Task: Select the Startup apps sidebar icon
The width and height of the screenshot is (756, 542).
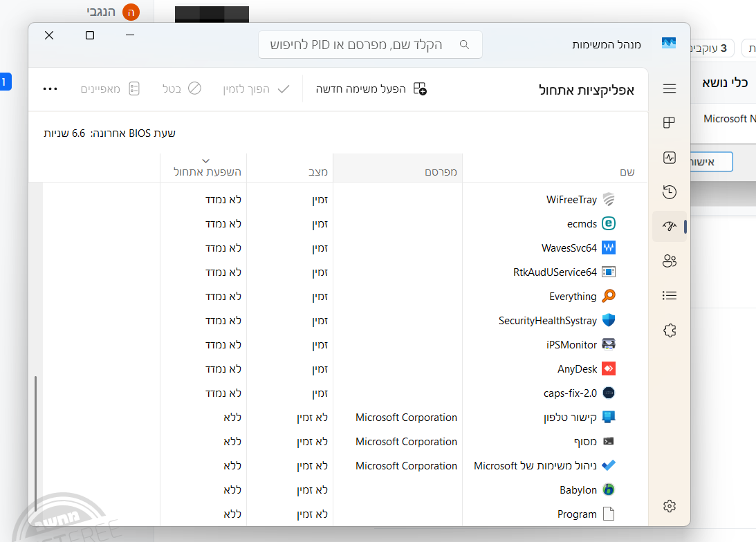Action: (x=669, y=227)
